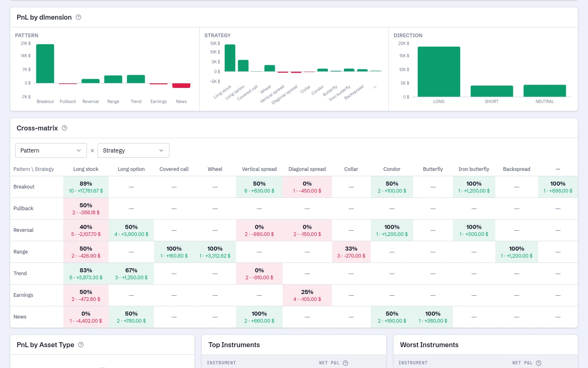The height and width of the screenshot is (368, 588).
Task: Select Breakout Long stock cell +17,761.67 $
Action: pos(86,187)
